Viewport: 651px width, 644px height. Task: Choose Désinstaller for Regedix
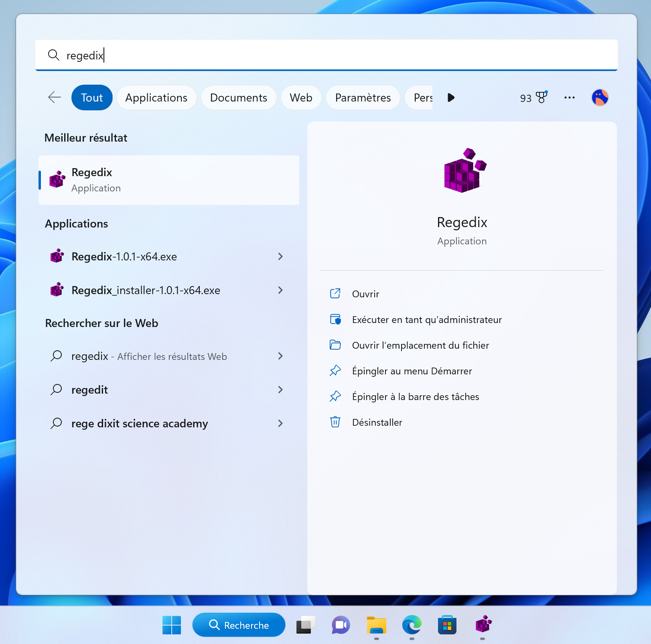click(377, 423)
